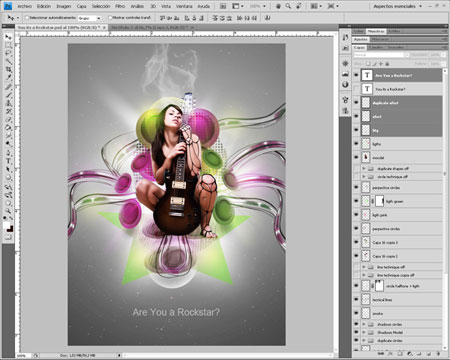Open the Aspectos esenciales workspace dropdown
Screen dimensions: 450x360
click(397, 6)
